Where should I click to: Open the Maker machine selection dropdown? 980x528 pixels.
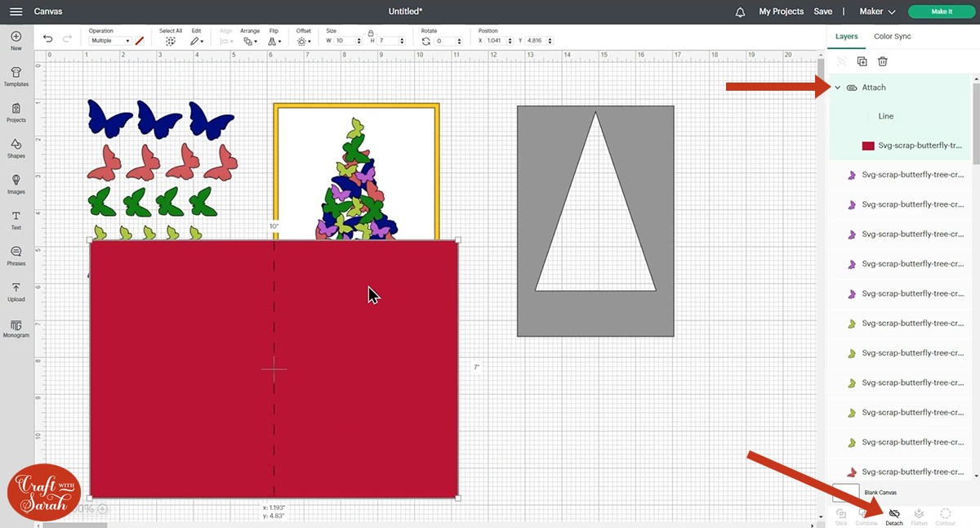pos(878,11)
